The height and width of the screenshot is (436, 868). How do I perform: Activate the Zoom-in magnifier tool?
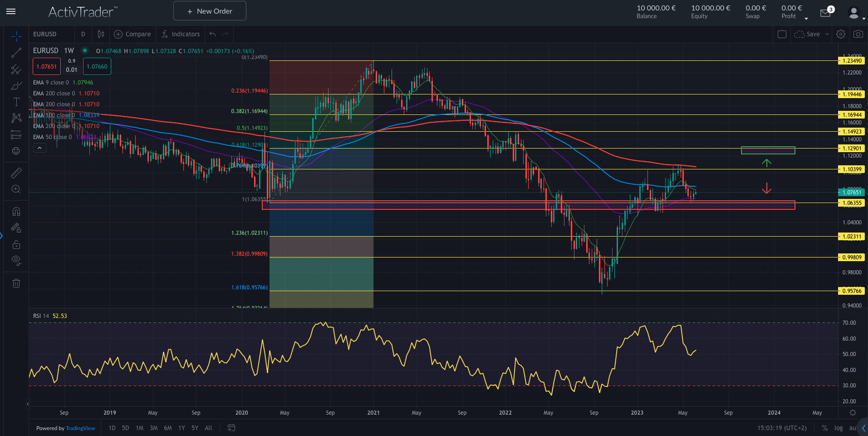coord(16,189)
